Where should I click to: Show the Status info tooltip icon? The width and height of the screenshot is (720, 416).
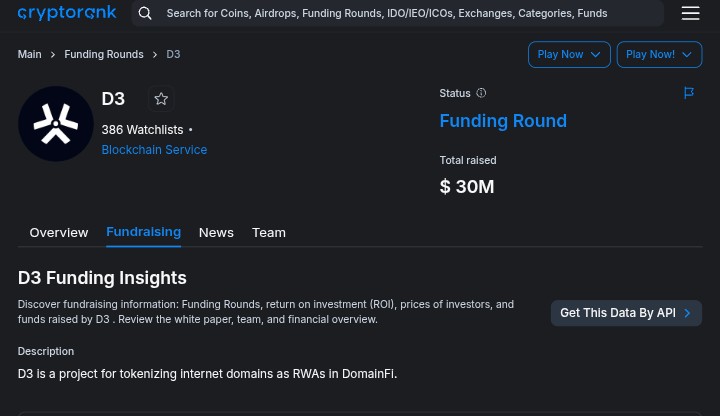pos(481,93)
